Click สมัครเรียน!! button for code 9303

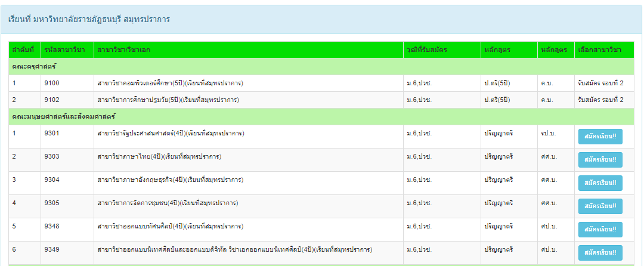pyautogui.click(x=600, y=160)
